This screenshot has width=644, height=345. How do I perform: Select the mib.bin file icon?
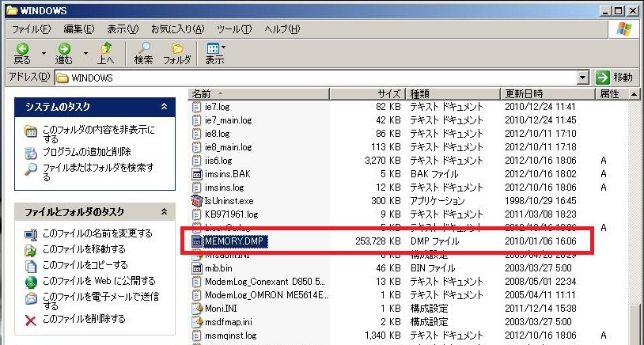198,268
